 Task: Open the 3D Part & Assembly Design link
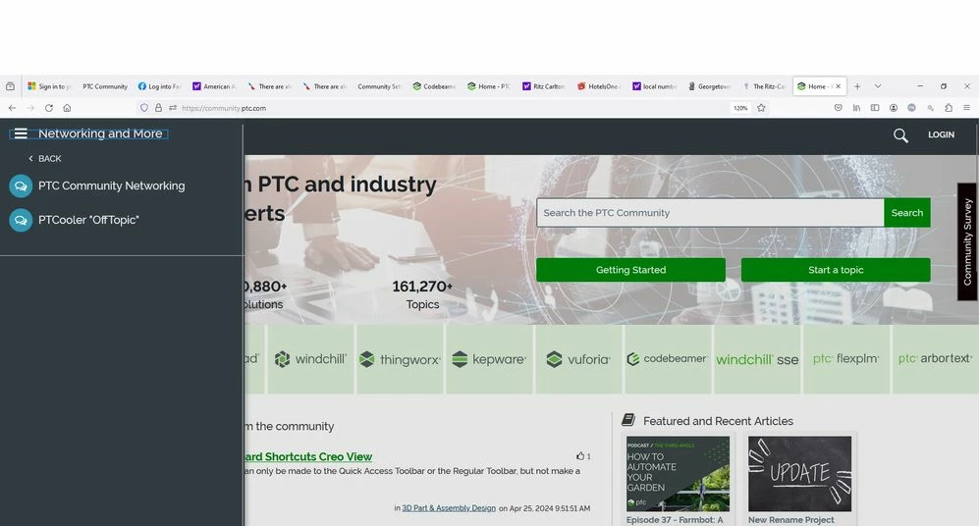(449, 508)
